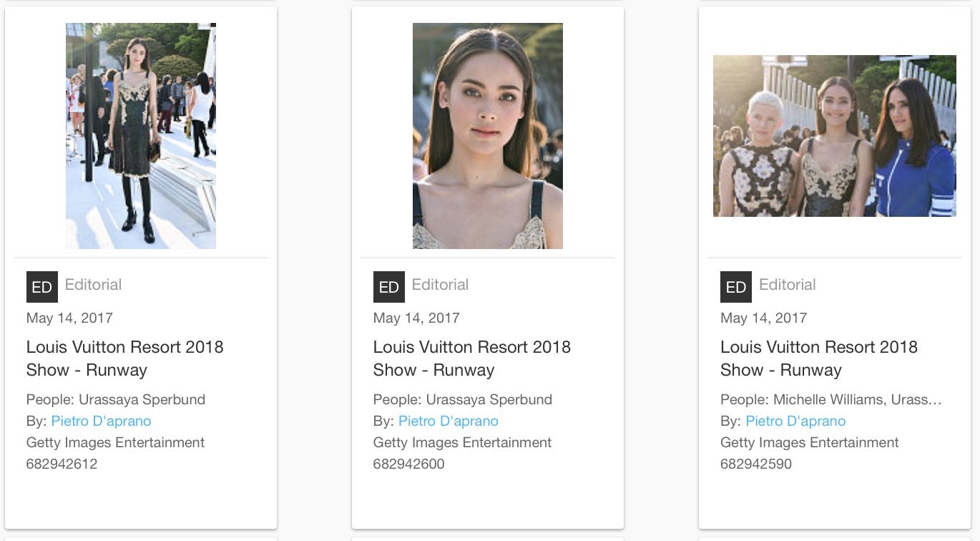Click the truncated 'People: Michelle Williams, Urass…' line
980x541 pixels.
(831, 399)
